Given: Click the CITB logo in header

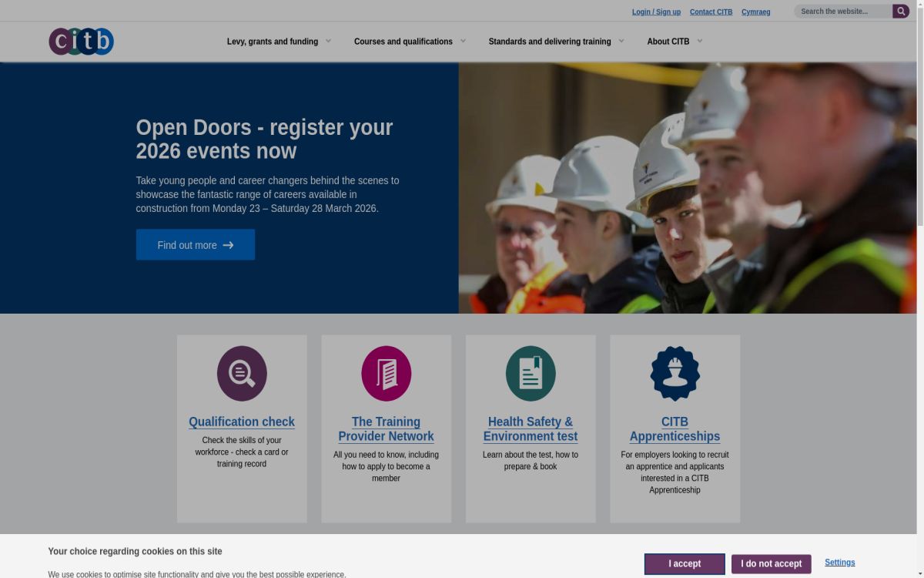Looking at the screenshot, I should 81,42.
